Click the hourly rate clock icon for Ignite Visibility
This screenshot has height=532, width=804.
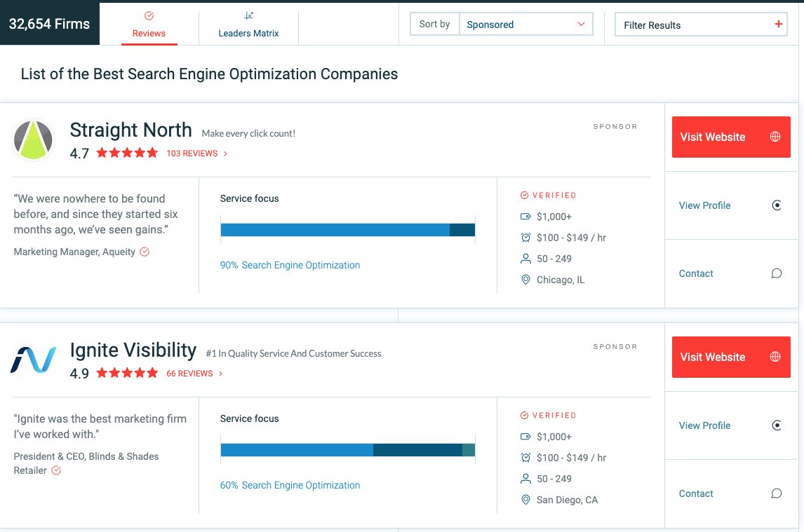(525, 457)
